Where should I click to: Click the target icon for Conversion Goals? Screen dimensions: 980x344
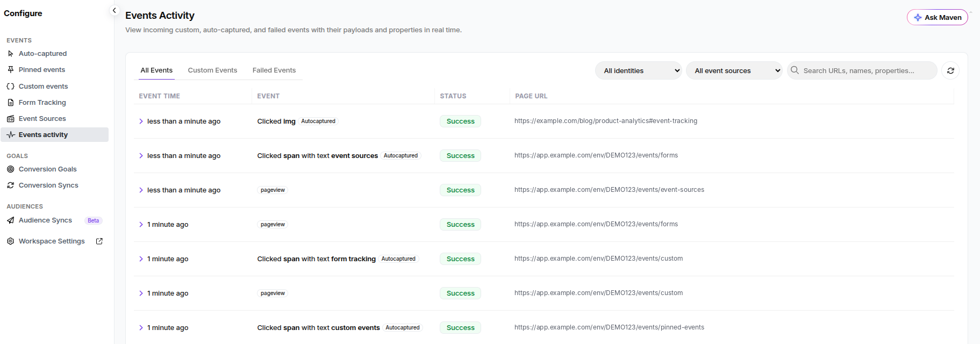click(11, 169)
